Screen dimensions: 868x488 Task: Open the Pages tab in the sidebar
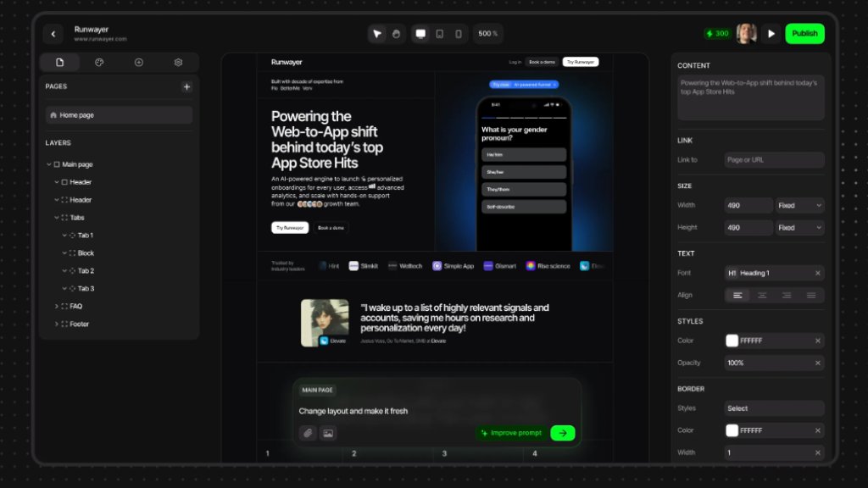[x=60, y=63]
